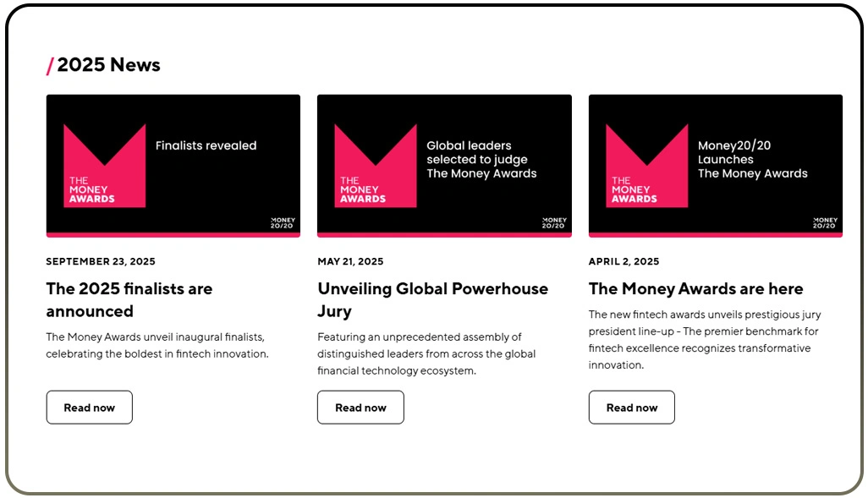Viewport: 868px width, 498px height.
Task: Click the Money20/20 logo on the Global leaders card
Action: (554, 222)
